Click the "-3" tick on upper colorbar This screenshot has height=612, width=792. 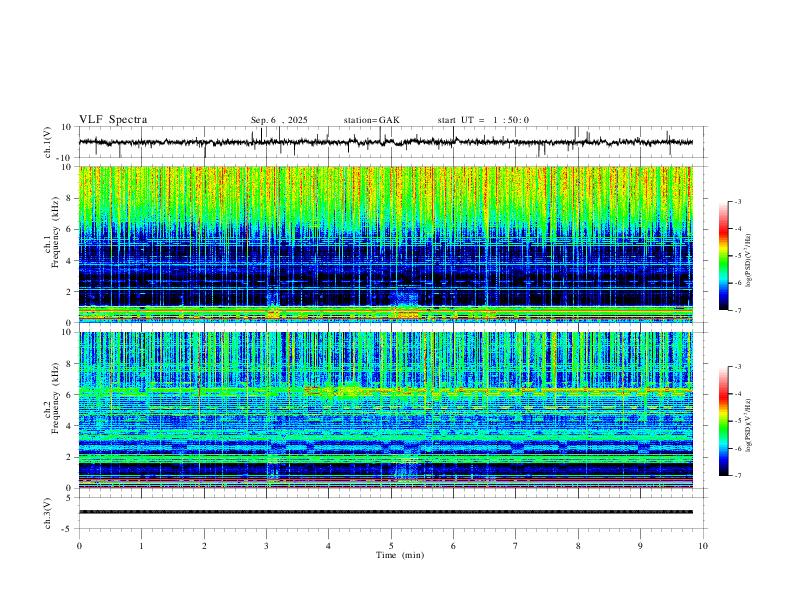(738, 201)
